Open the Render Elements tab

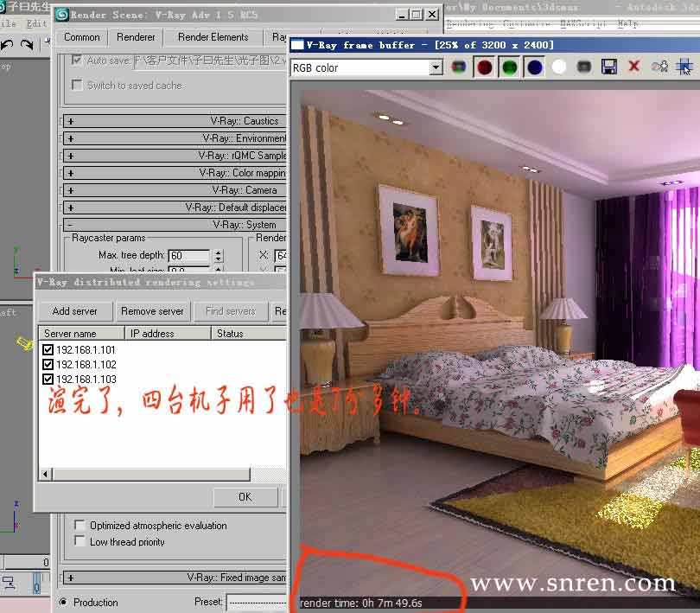(213, 37)
